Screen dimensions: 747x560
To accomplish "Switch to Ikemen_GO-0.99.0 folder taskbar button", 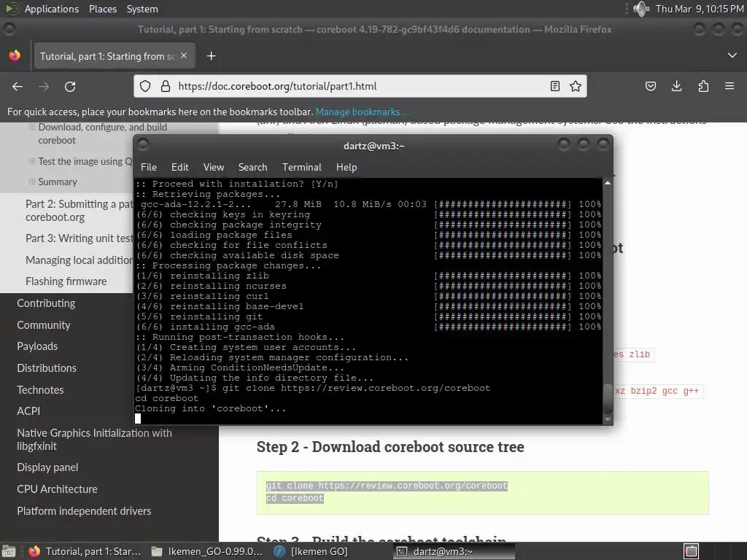I will [206, 551].
